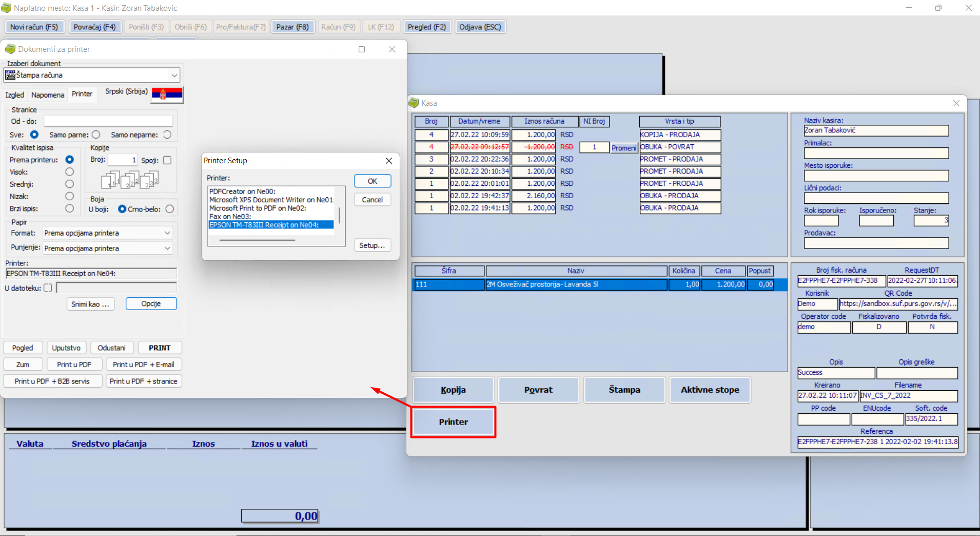
Task: Switch to the Izgled tab
Action: click(14, 95)
